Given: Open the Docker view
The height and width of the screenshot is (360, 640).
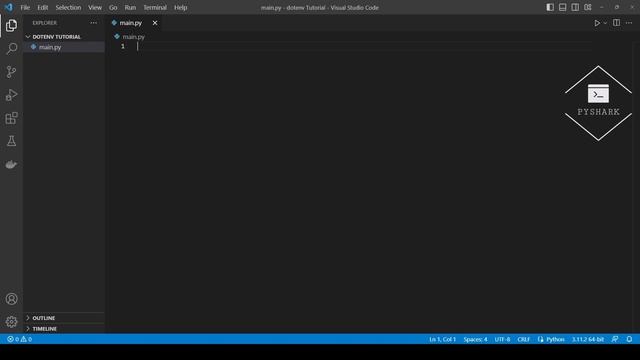Looking at the screenshot, I should pos(11,164).
